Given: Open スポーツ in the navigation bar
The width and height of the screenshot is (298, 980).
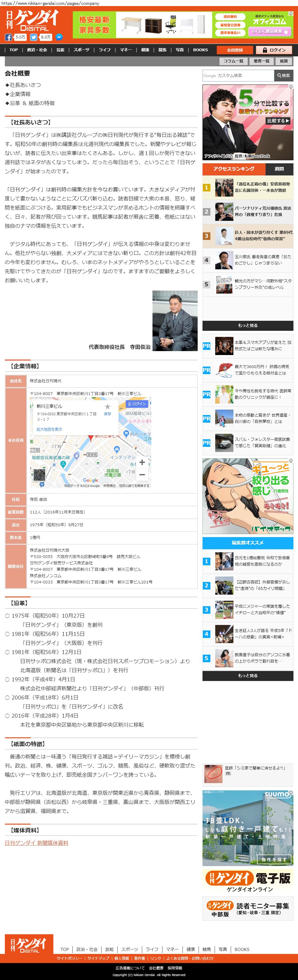Looking at the screenshot, I should [82, 50].
